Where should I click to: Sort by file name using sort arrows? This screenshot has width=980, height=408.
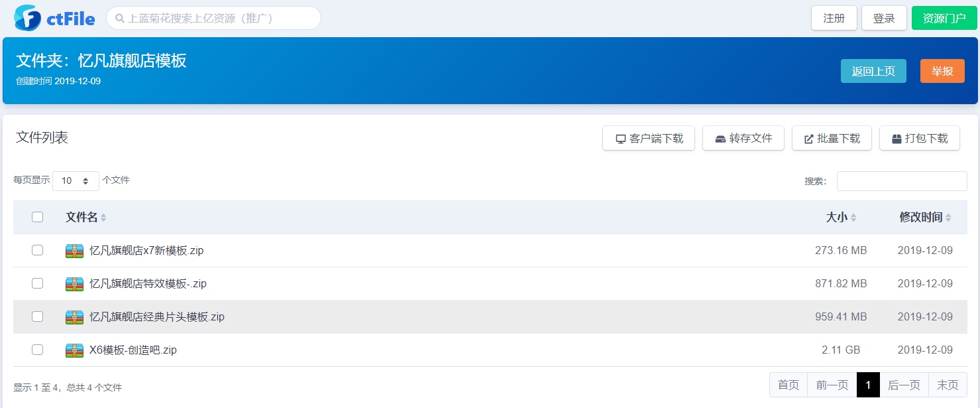click(x=103, y=218)
